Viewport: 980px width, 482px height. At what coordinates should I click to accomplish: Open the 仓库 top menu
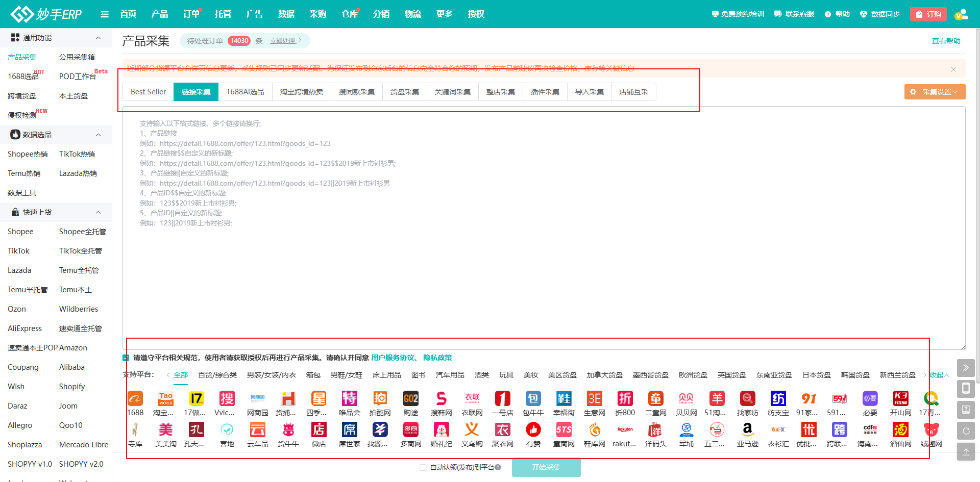click(349, 14)
